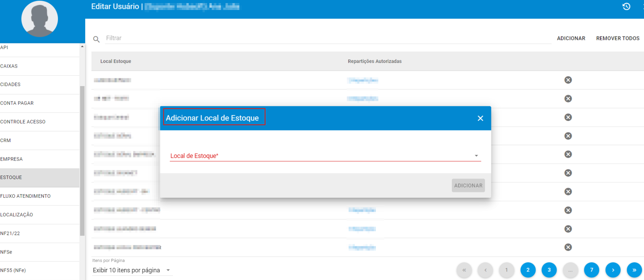The height and width of the screenshot is (280, 644).
Task: Click the search magnifier icon beside Filtrar
Action: pos(97,39)
